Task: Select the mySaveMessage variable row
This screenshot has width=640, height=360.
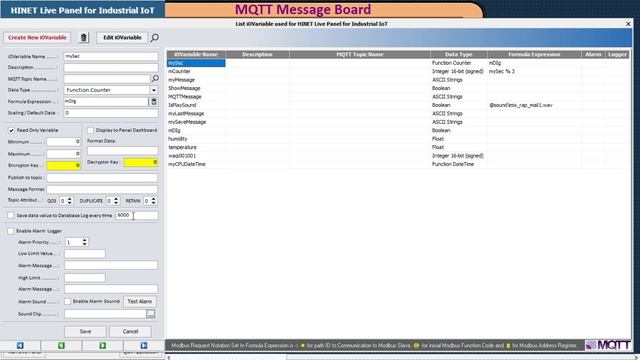Action: [398, 122]
